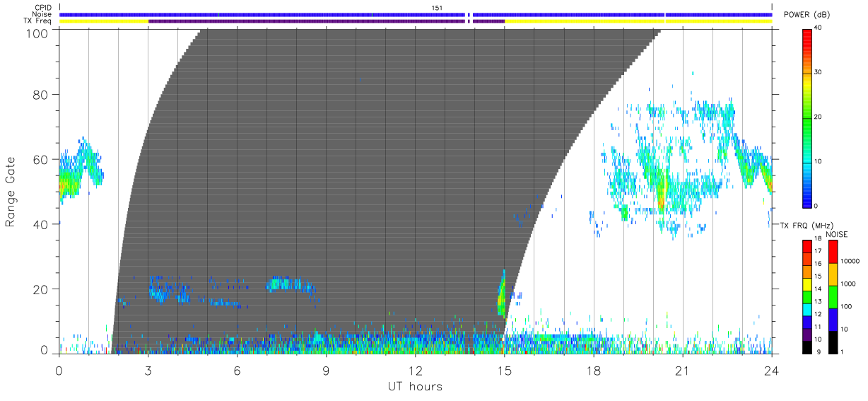The image size is (868, 401).
Task: Click the x-axis tick label 9
Action: (x=326, y=371)
